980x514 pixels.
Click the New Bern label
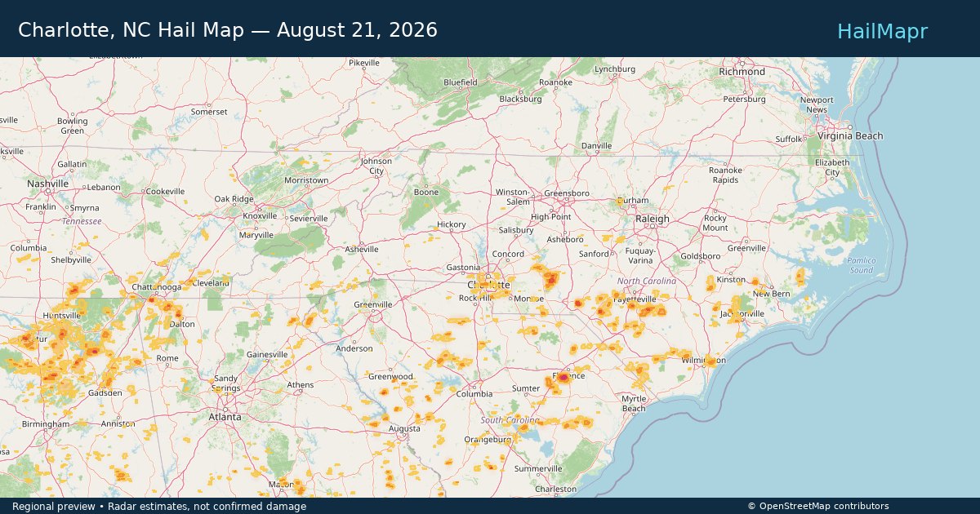tap(772, 293)
